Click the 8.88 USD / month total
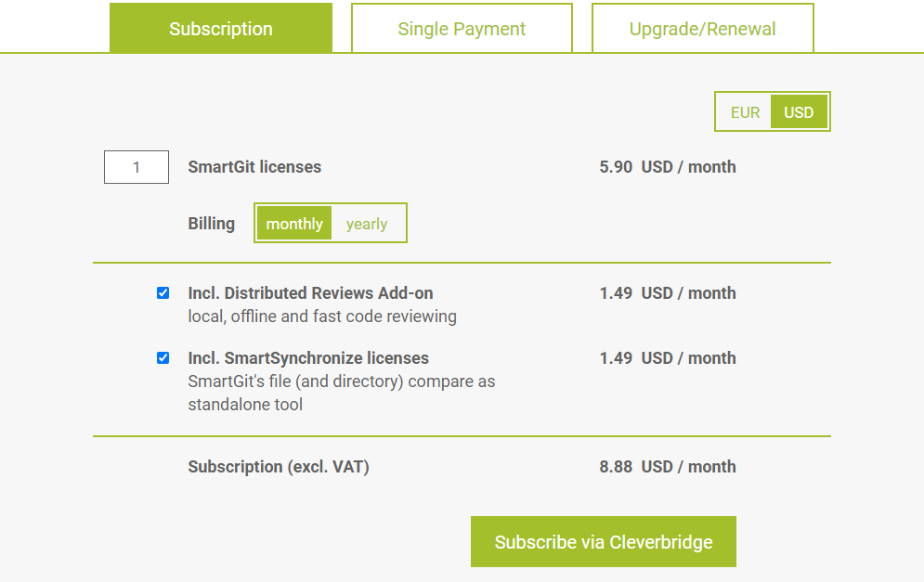924x582 pixels. (x=668, y=467)
